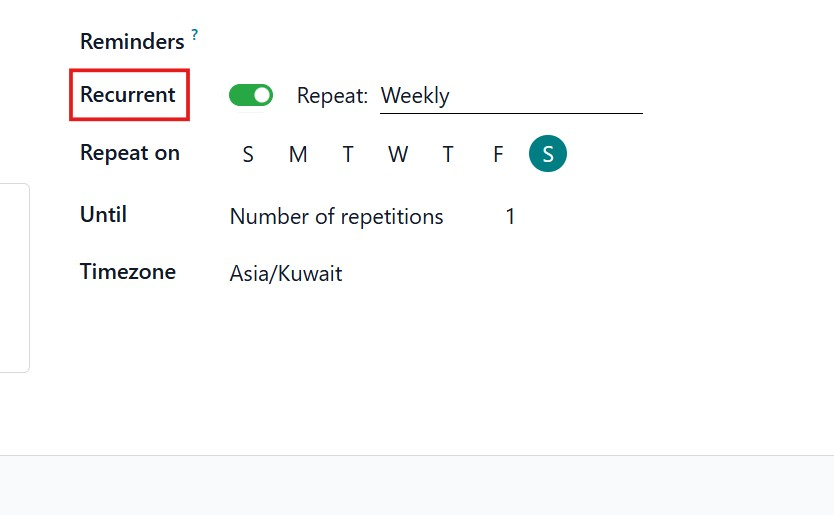Click the Recurrent label text

[x=128, y=95]
